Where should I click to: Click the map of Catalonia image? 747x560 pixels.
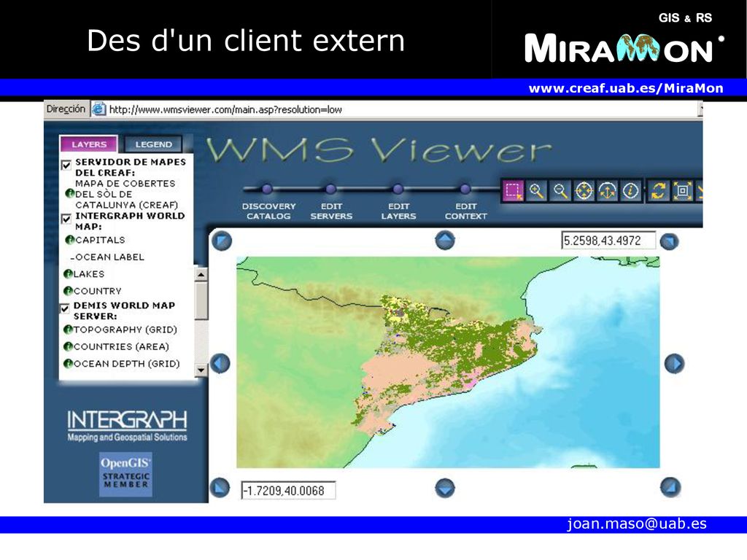[449, 362]
